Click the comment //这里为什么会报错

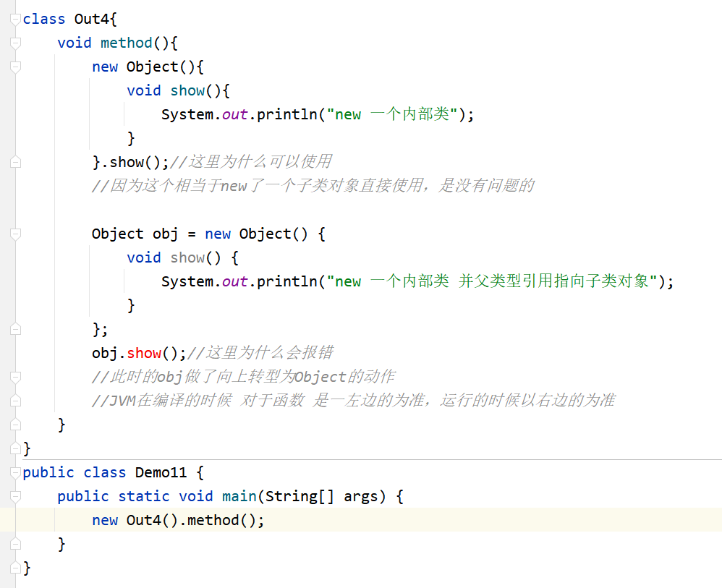coord(260,353)
